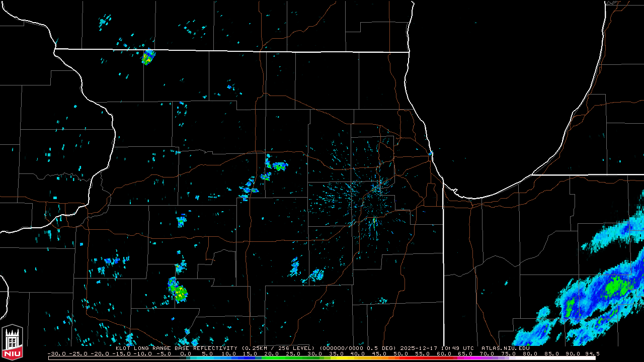Image resolution: width=644 pixels, height=362 pixels.
Task: Click the -10.0 scale label
Action: tap(142, 354)
